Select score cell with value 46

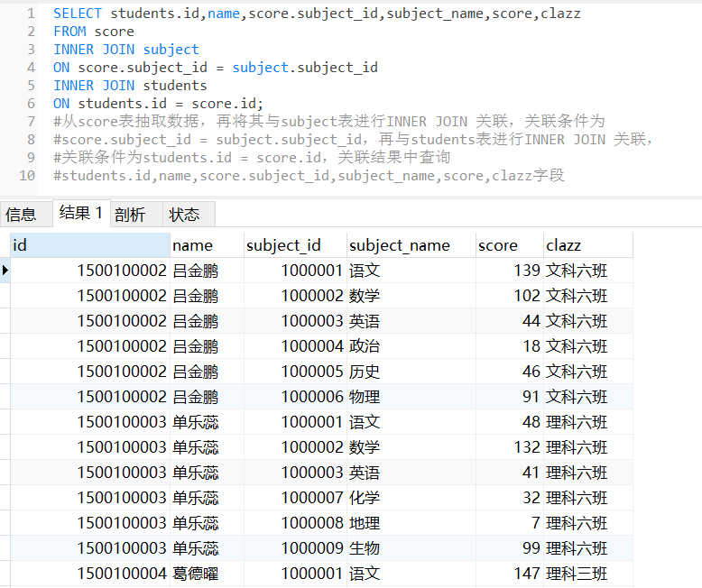point(510,372)
